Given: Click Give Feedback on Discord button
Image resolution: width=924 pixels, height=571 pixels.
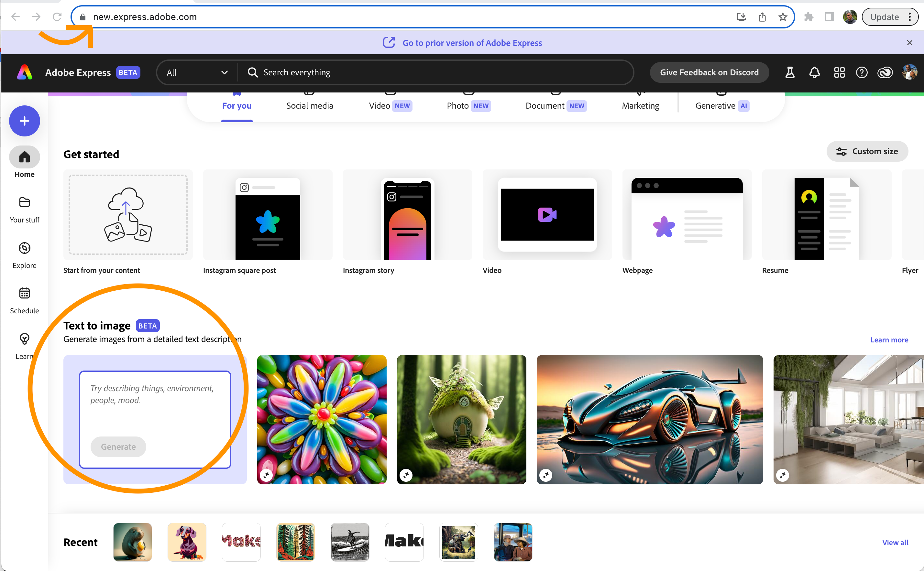Looking at the screenshot, I should 709,72.
